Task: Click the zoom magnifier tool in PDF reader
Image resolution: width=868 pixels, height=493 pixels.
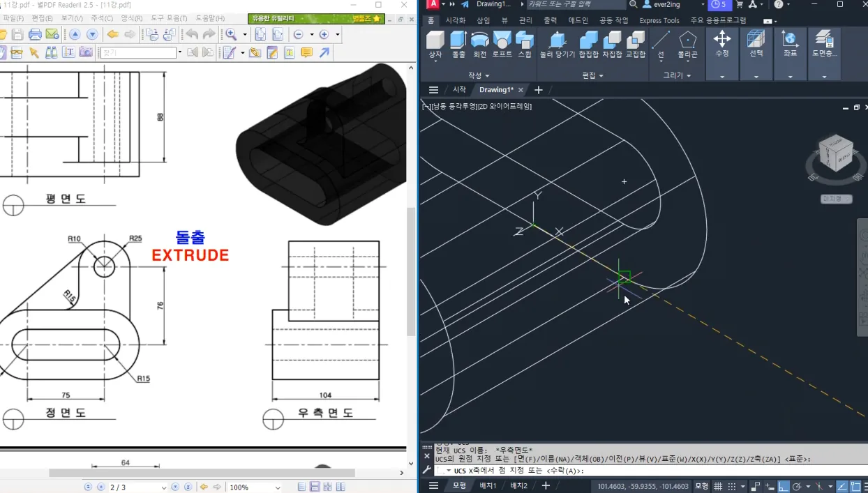Action: coord(231,34)
